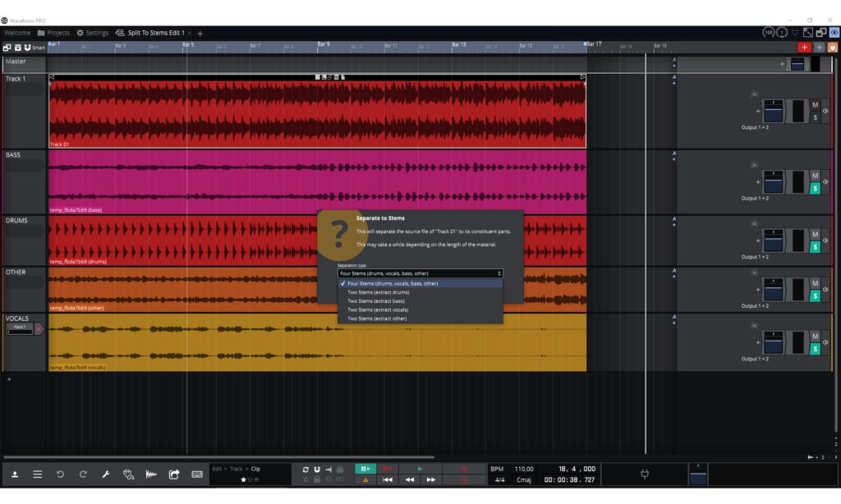Open the Projects tab
The height and width of the screenshot is (504, 841).
point(53,33)
